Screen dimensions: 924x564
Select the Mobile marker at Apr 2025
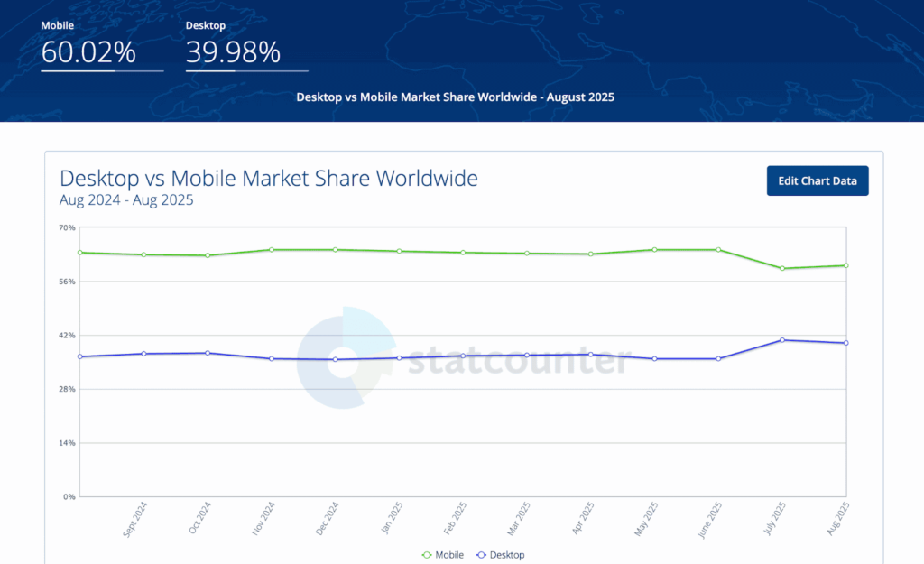click(x=591, y=254)
